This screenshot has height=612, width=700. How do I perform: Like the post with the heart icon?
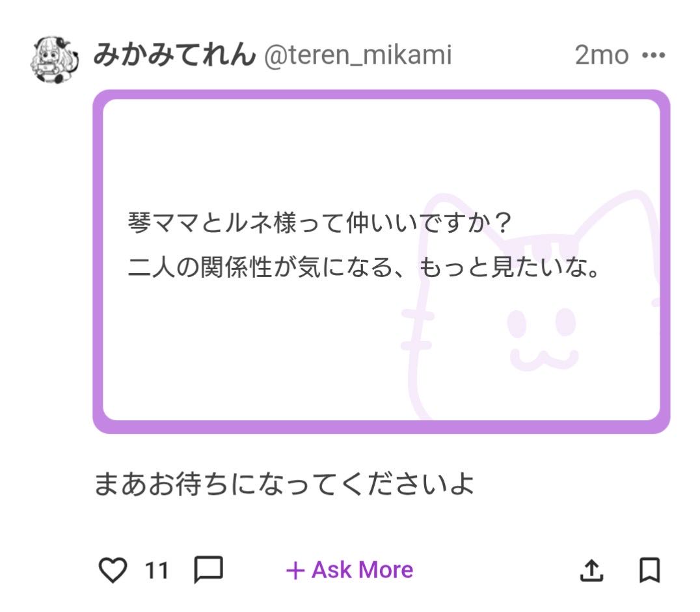point(113,570)
